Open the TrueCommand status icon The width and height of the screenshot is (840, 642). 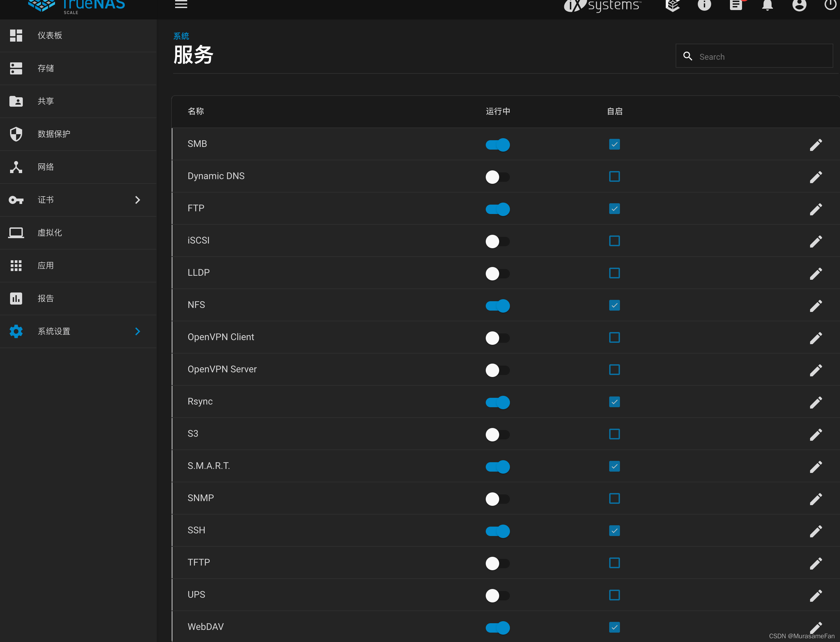click(x=673, y=5)
